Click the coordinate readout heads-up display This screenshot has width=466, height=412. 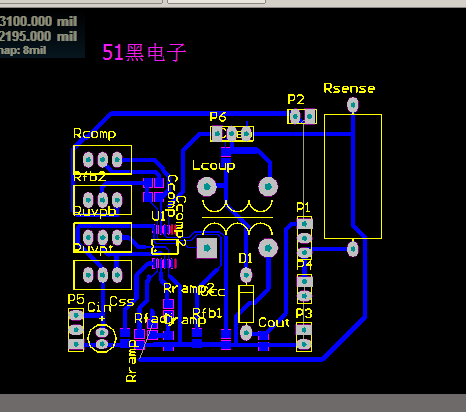pos(42,36)
